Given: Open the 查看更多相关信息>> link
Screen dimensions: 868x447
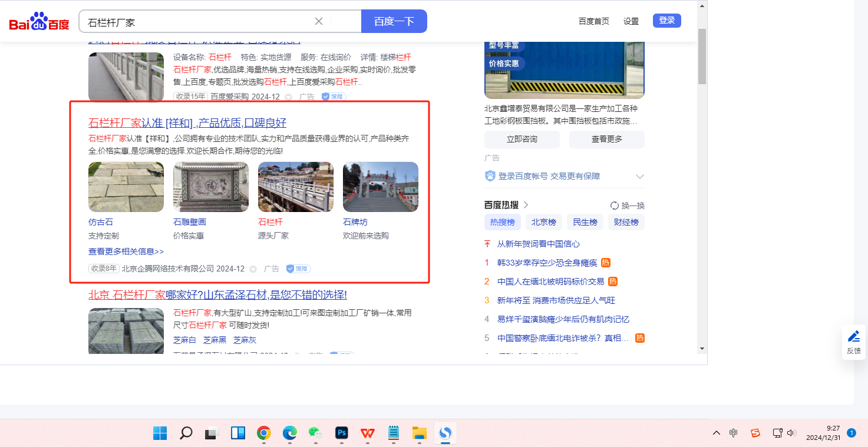Looking at the screenshot, I should (x=126, y=251).
